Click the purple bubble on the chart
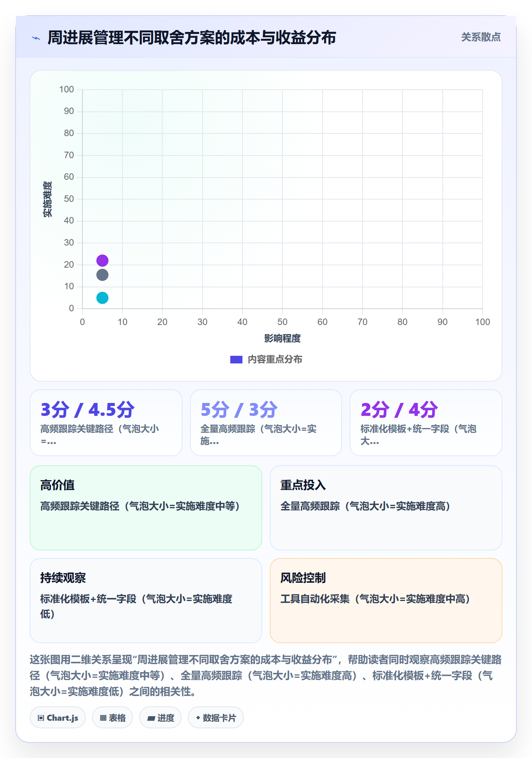The height and width of the screenshot is (758, 532). [x=102, y=260]
